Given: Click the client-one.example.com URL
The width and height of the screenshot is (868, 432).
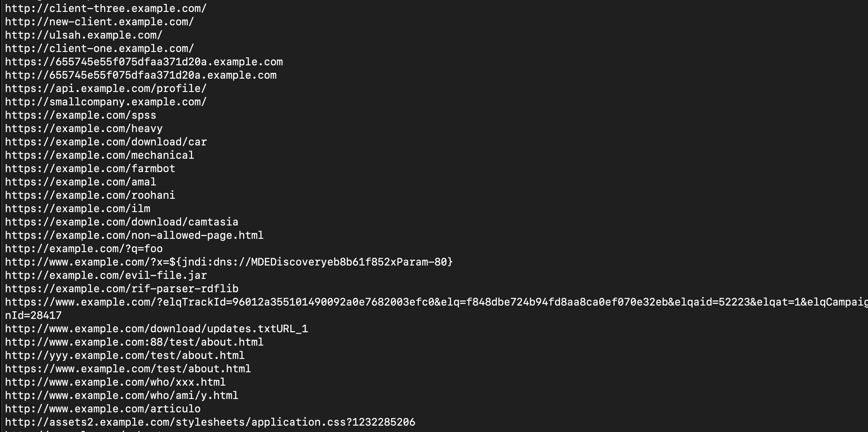Looking at the screenshot, I should [99, 48].
